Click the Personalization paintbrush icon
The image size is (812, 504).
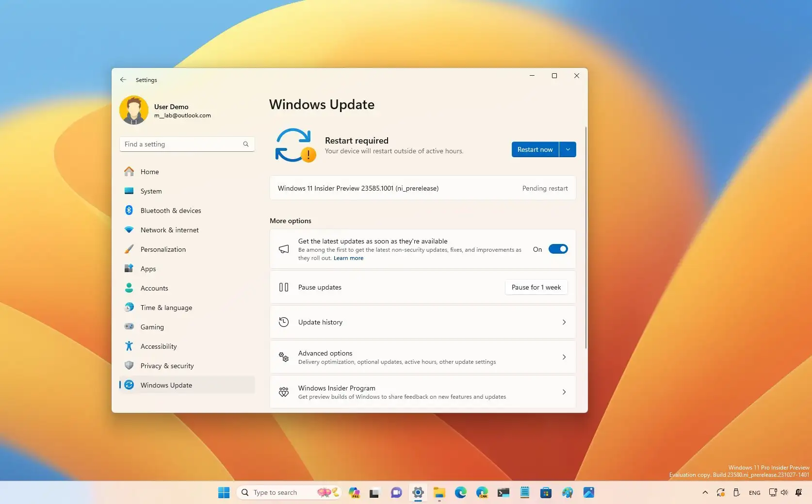click(129, 249)
